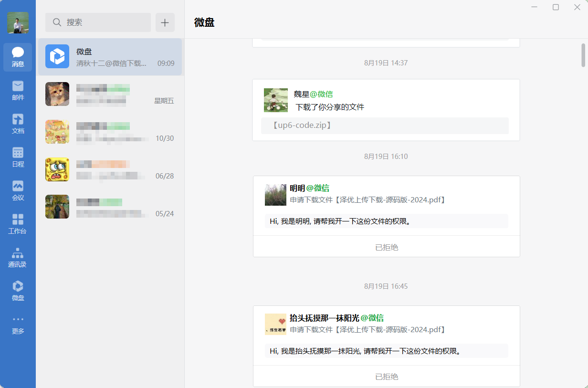
Task: Click 明明's name in the download request
Action: tap(297, 188)
